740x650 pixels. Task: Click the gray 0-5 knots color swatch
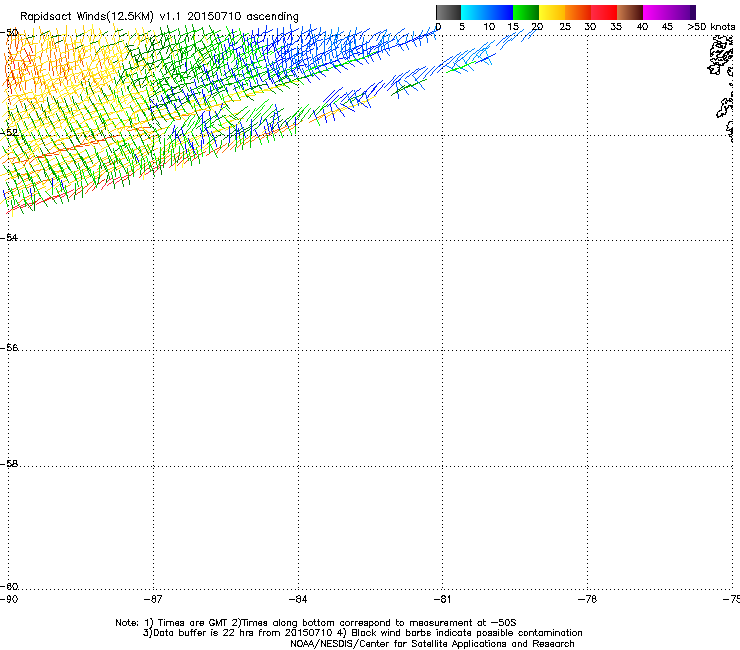(x=448, y=12)
